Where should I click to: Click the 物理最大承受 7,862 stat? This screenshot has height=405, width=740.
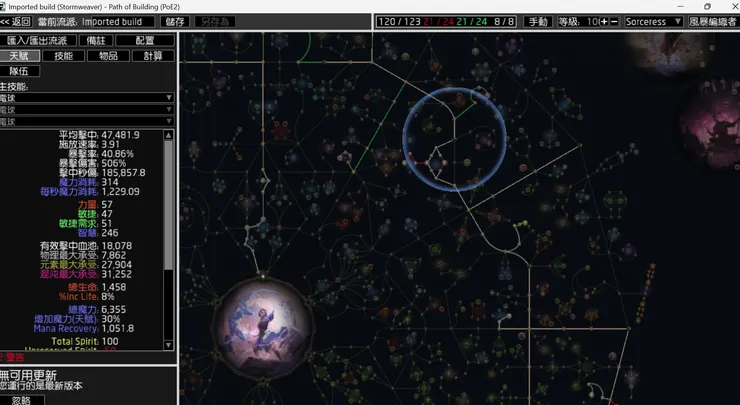click(83, 255)
